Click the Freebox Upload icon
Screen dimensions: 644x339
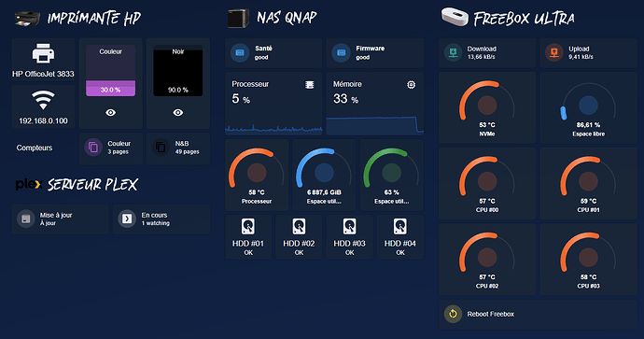pyautogui.click(x=554, y=52)
